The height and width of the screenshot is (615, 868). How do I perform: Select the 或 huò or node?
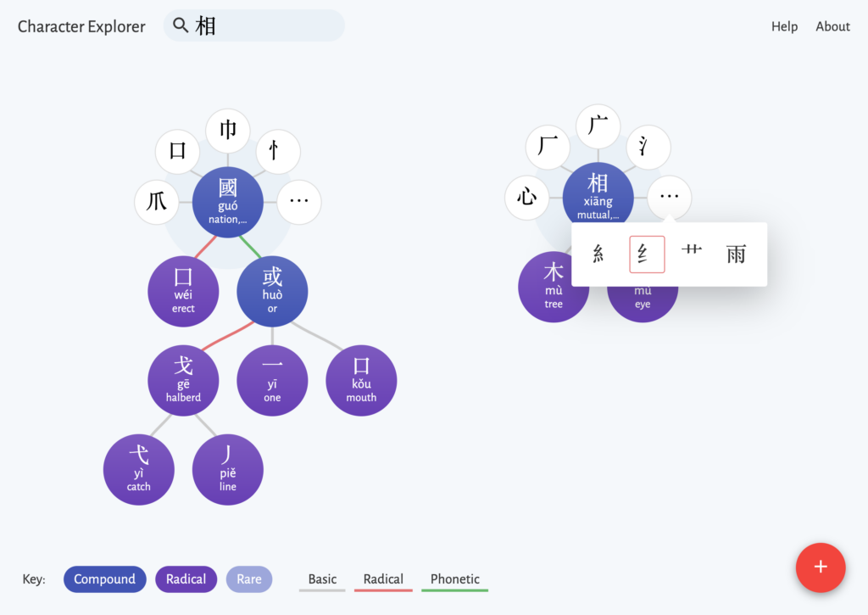click(x=272, y=292)
